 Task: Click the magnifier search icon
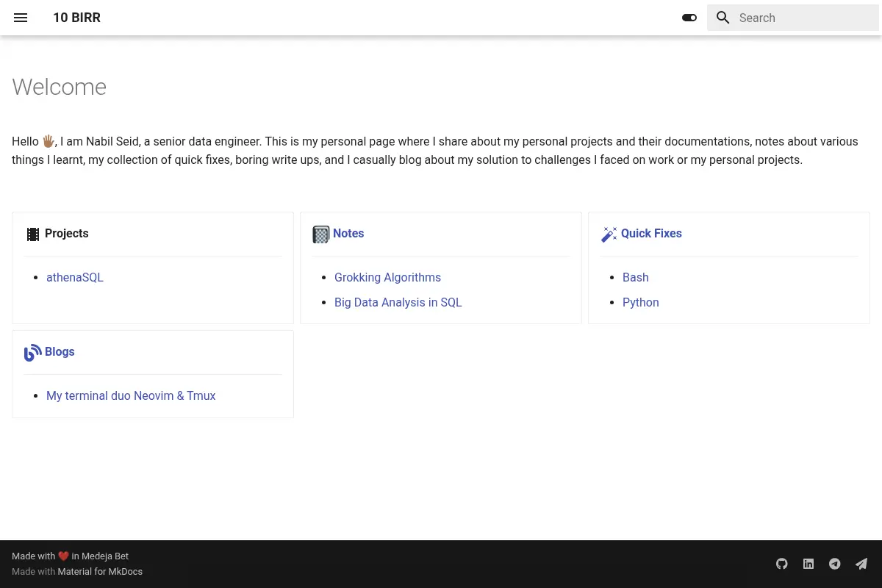coord(723,18)
